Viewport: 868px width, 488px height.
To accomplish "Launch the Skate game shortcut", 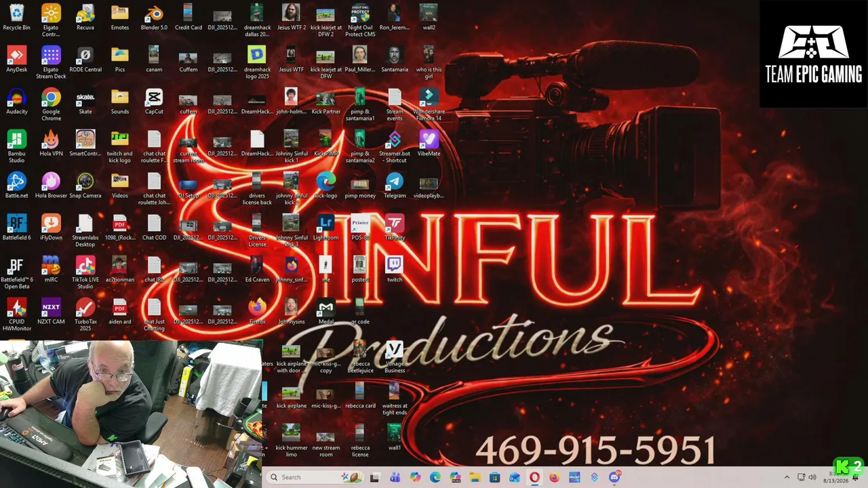I will pos(85,102).
